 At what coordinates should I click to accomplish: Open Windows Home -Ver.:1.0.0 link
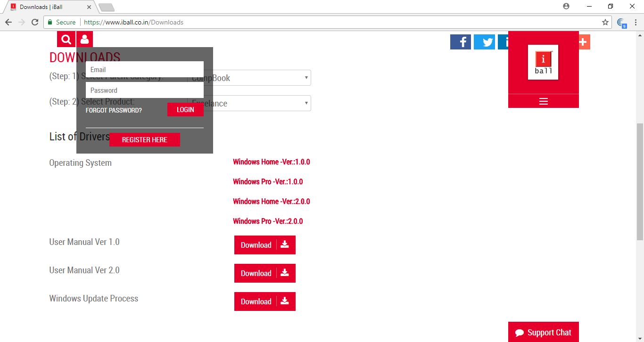tap(271, 162)
